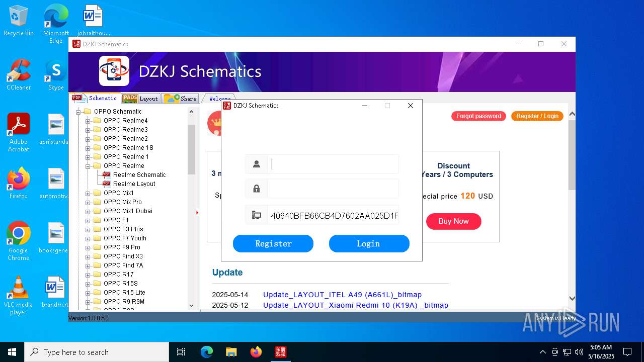Expand the OPPO Realme4 folder

tap(88, 121)
